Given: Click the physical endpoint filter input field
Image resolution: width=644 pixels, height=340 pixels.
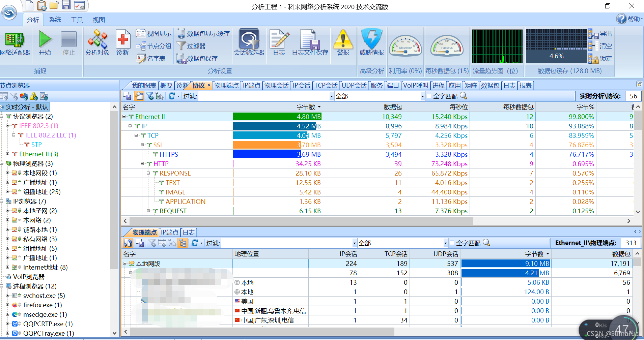Looking at the screenshot, I should point(287,243).
